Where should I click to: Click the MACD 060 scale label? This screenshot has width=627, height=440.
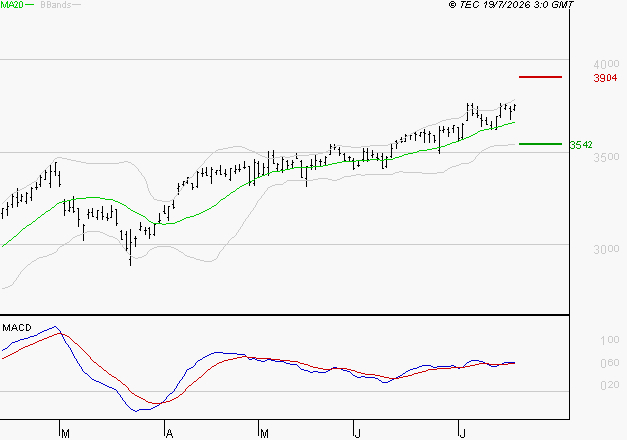coord(610,363)
